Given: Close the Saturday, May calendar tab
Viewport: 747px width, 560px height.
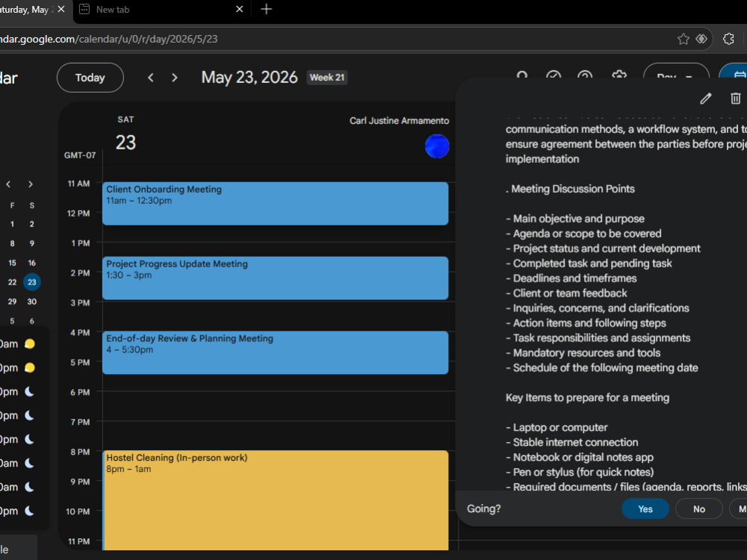Looking at the screenshot, I should [61, 9].
